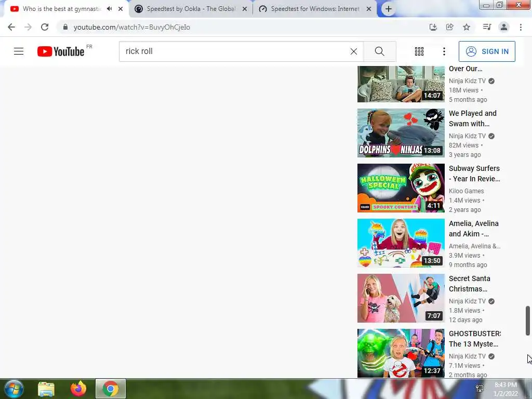Open YouTube settings three-dot menu

point(444,51)
